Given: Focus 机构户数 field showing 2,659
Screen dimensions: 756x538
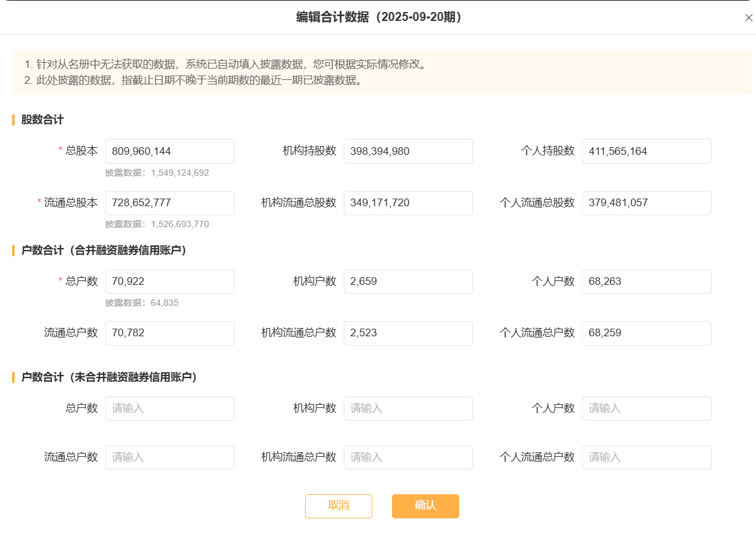Looking at the screenshot, I should tap(408, 282).
